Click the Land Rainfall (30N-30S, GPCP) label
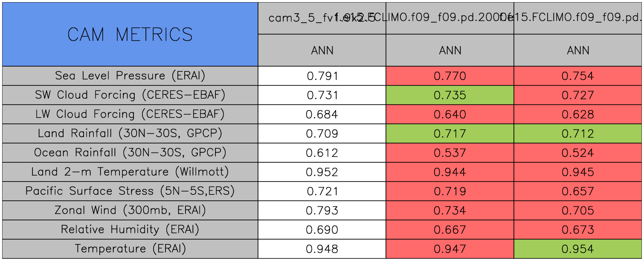Screen dimensions: 644x261 [130, 134]
